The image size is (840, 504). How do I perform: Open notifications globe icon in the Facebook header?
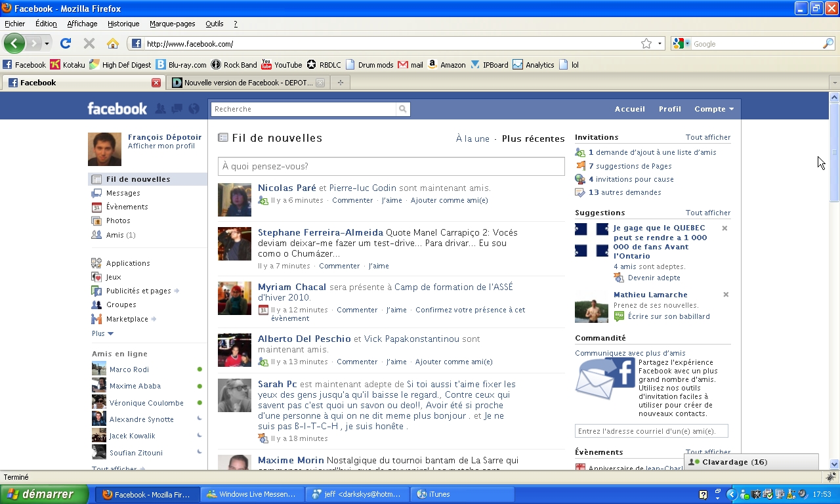tap(194, 109)
